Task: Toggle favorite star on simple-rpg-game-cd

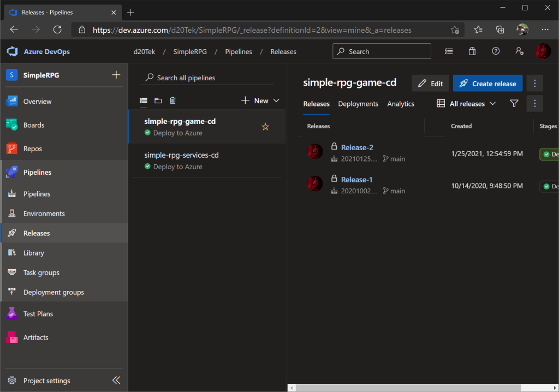Action: click(x=265, y=127)
